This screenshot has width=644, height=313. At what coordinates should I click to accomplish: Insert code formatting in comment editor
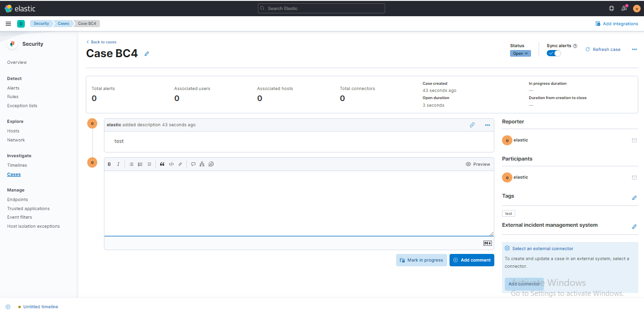pyautogui.click(x=171, y=164)
